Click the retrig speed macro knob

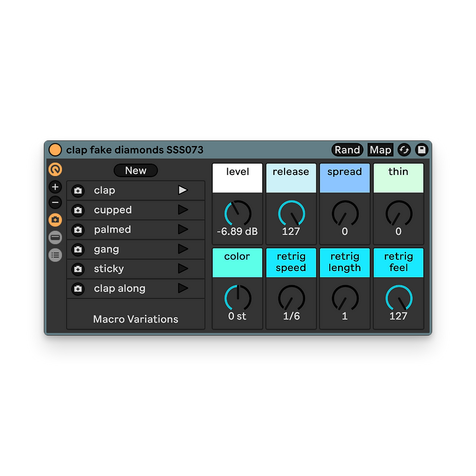pos(291,298)
